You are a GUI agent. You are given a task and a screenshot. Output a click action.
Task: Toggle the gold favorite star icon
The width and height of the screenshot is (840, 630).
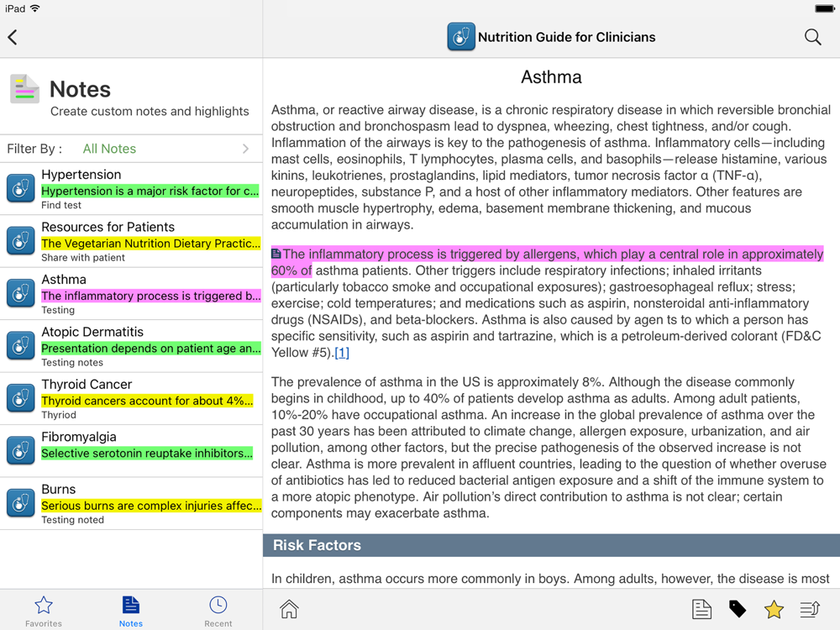774,609
